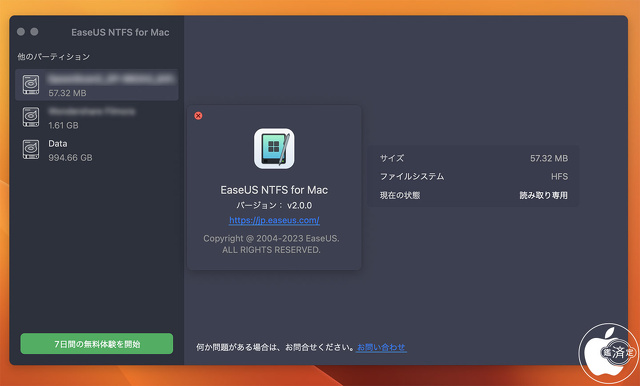Open the お問い合わせ contact link
This screenshot has width=640, height=386.
click(x=381, y=347)
